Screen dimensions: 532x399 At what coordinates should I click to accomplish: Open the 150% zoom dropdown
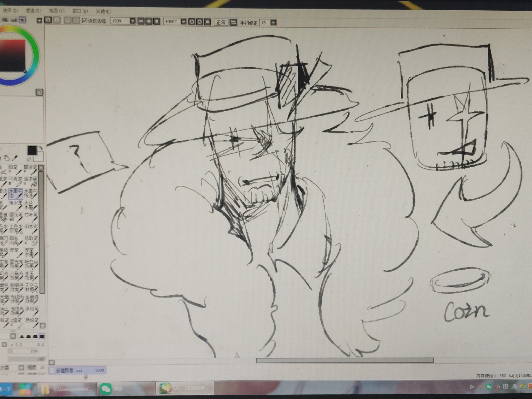pos(133,21)
